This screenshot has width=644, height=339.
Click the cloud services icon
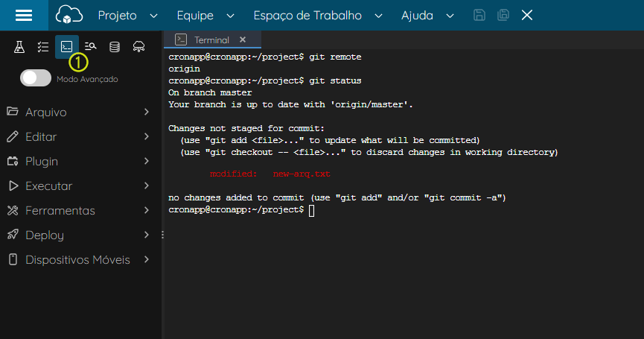pos(138,46)
